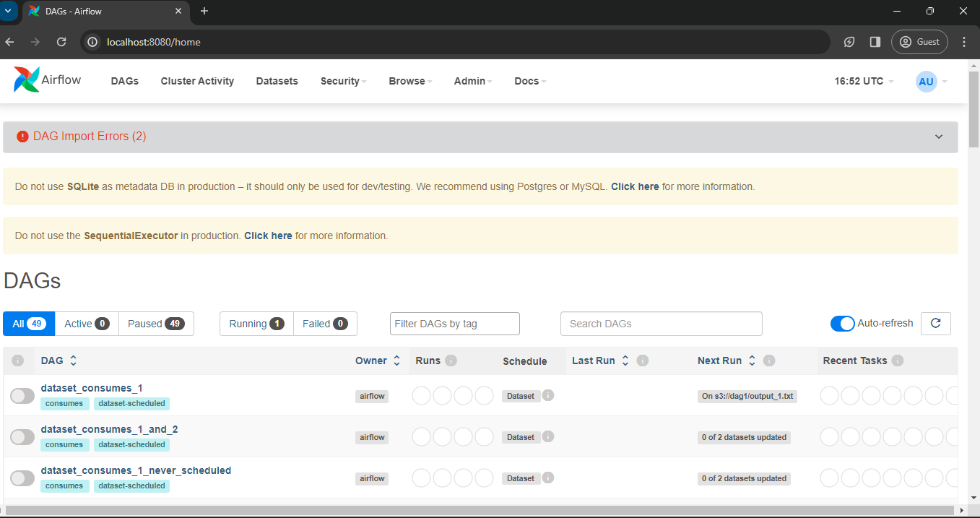The width and height of the screenshot is (980, 518).
Task: Select the Paused DAGs filter tab
Action: click(x=156, y=324)
